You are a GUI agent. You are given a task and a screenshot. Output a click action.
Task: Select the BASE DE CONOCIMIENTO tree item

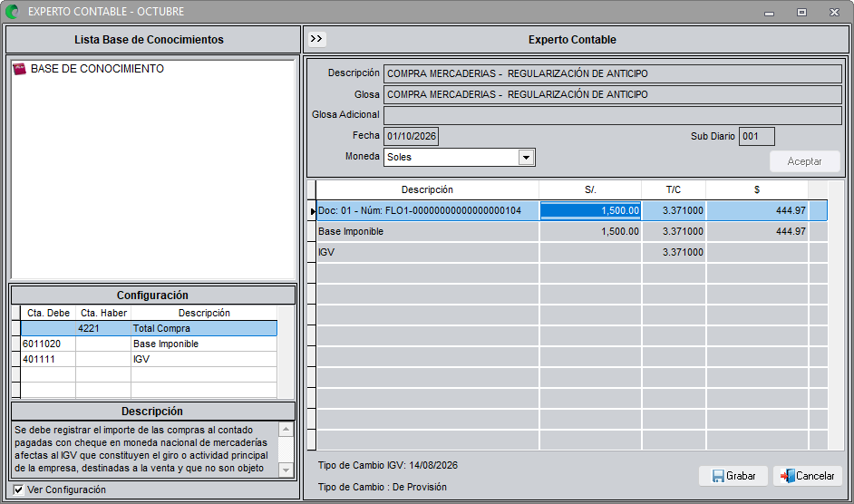pos(97,69)
